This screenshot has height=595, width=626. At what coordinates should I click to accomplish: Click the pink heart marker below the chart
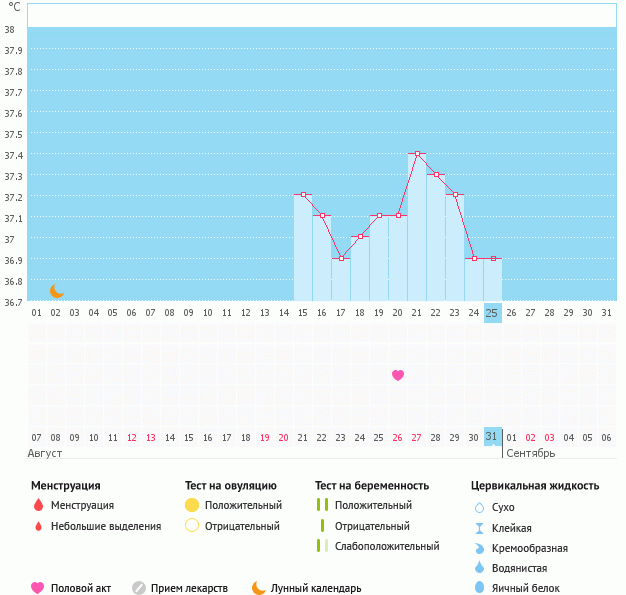click(398, 375)
